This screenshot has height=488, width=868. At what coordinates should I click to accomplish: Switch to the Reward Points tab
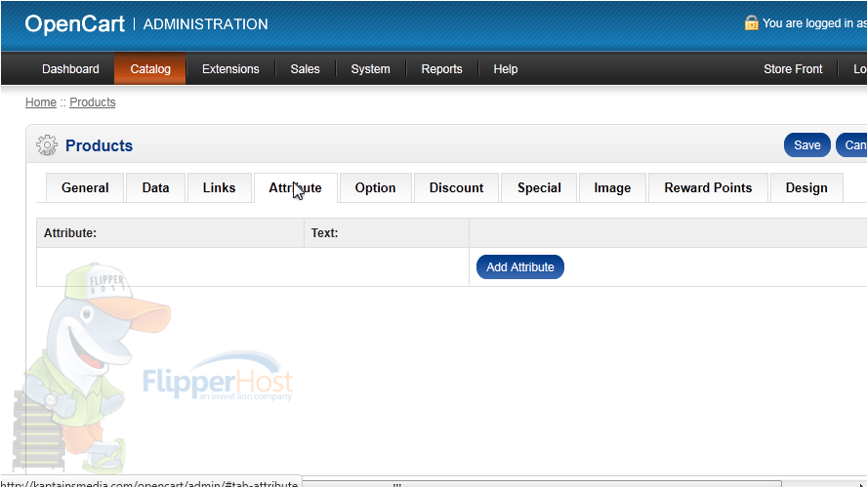[x=708, y=188]
